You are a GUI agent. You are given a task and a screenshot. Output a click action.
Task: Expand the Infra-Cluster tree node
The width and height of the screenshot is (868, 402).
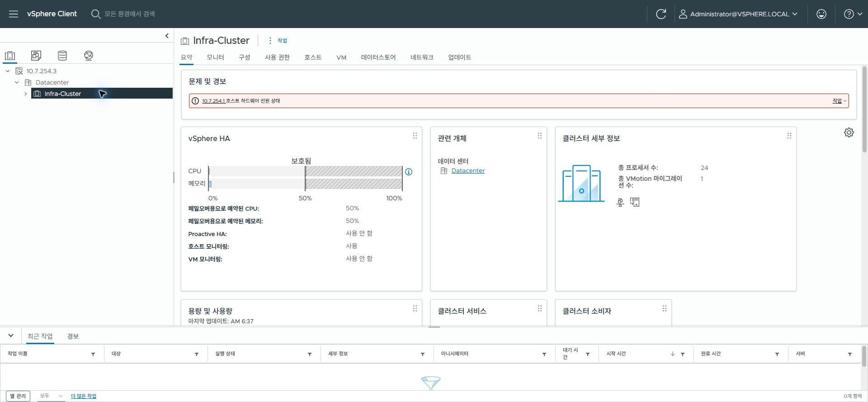point(25,94)
